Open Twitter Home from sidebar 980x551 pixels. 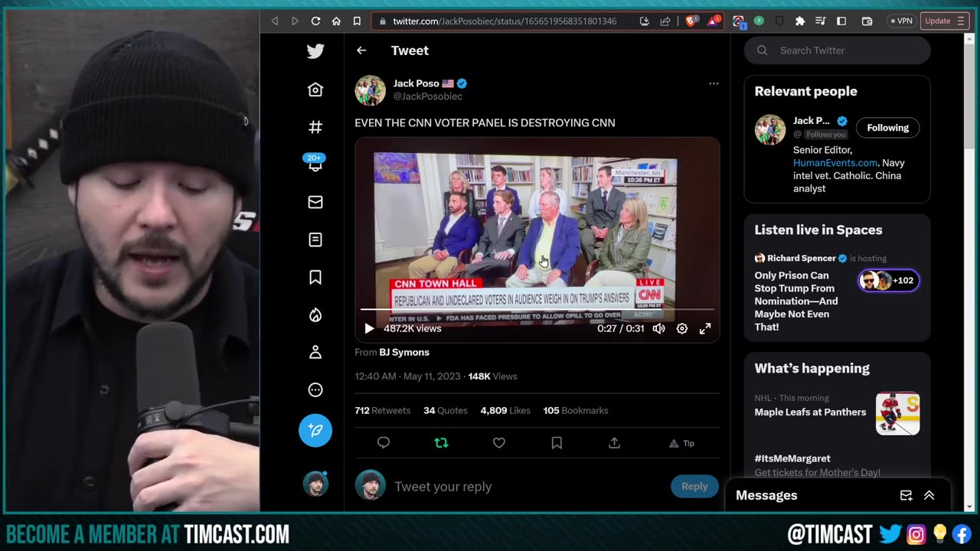[315, 90]
